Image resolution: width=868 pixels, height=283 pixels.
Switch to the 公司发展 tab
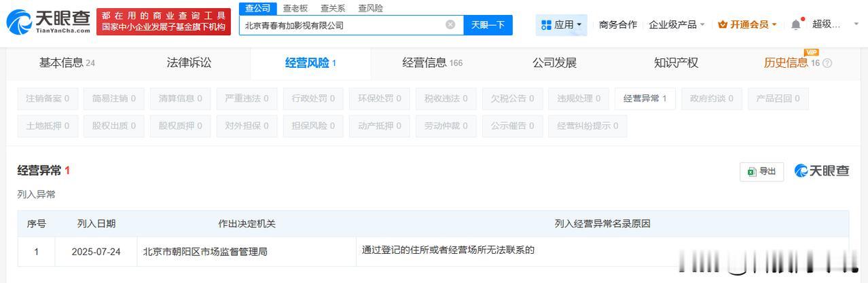pyautogui.click(x=554, y=63)
